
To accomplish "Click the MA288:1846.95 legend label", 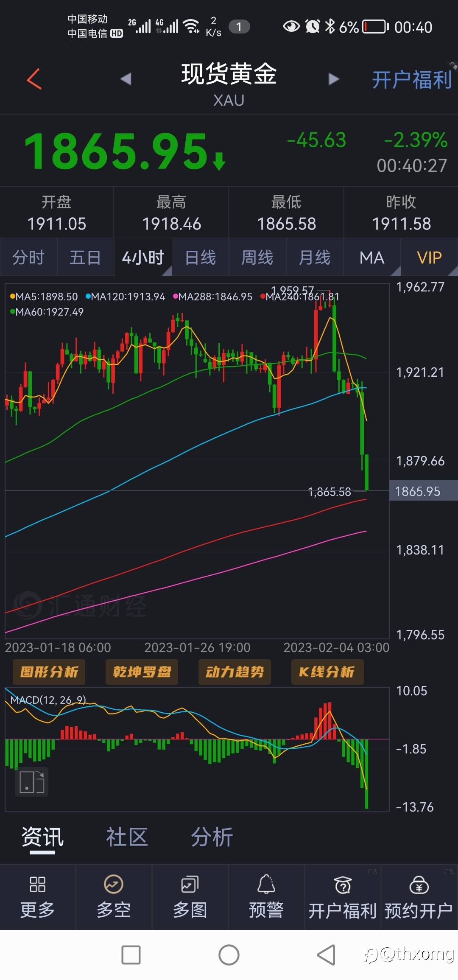I will tap(213, 297).
